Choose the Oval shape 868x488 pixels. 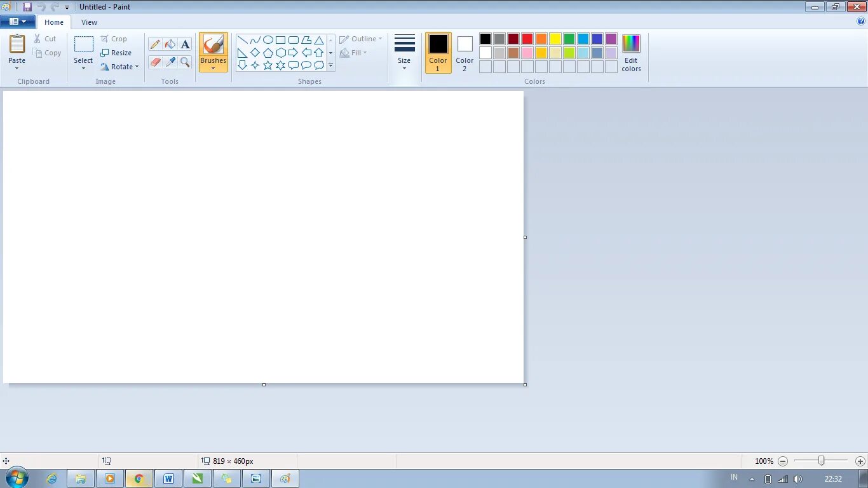pos(268,40)
